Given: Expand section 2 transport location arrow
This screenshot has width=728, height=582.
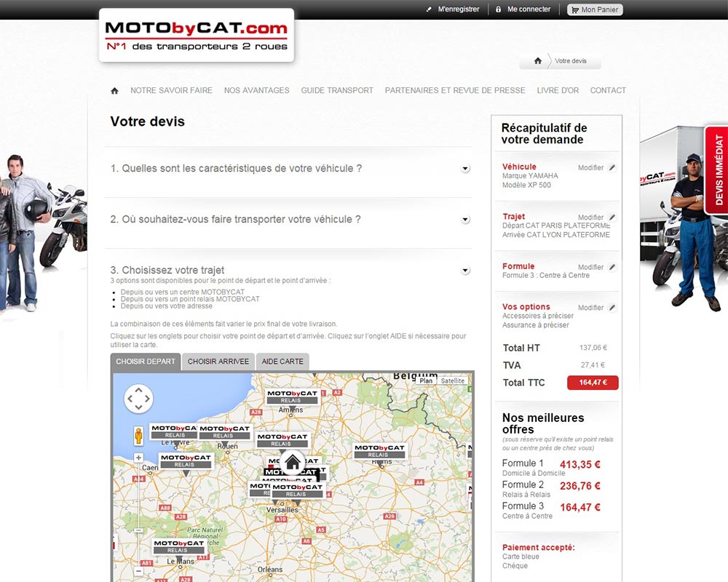Looking at the screenshot, I should click(x=465, y=220).
